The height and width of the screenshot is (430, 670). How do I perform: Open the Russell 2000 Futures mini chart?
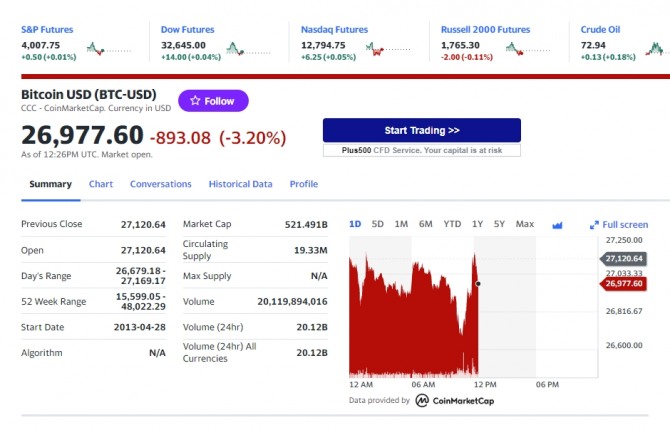528,49
